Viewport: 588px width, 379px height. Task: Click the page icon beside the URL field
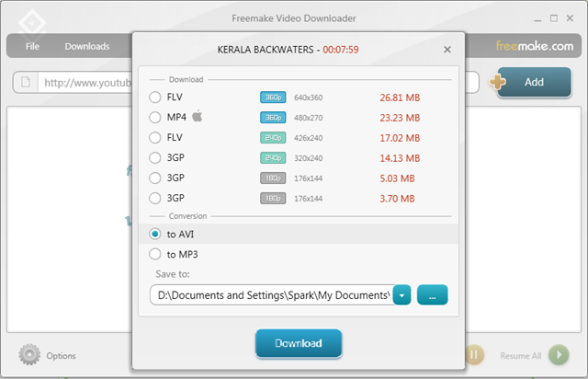click(26, 82)
